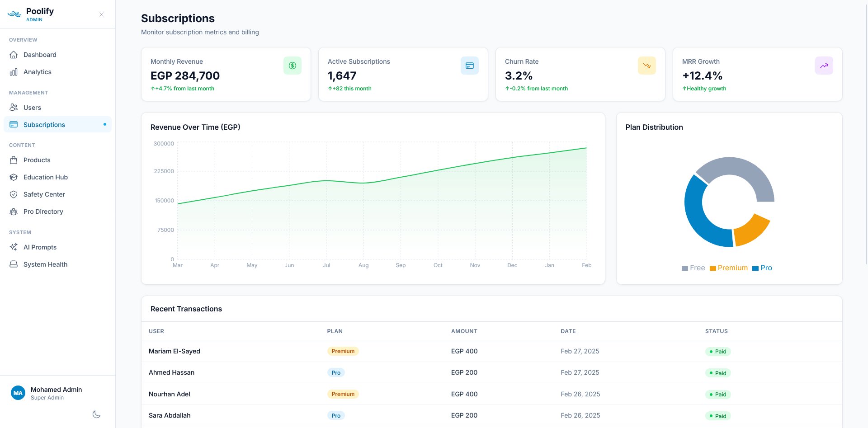Click the Feb label on chart axis
The image size is (868, 428).
click(586, 265)
